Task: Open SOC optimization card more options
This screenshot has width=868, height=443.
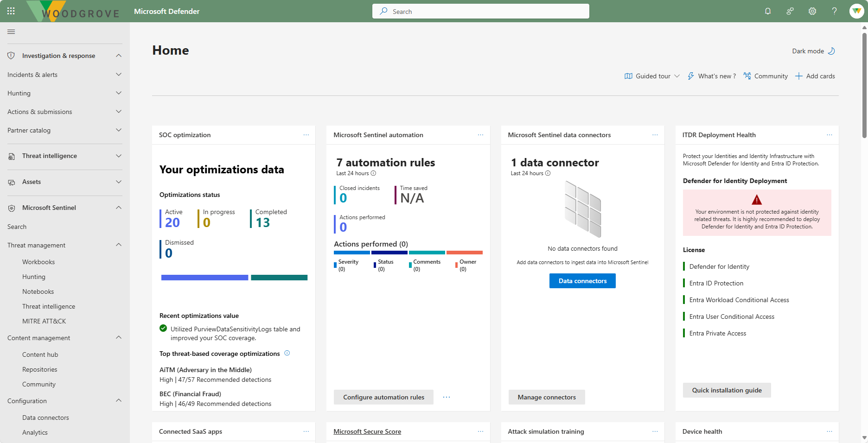Action: [x=306, y=135]
